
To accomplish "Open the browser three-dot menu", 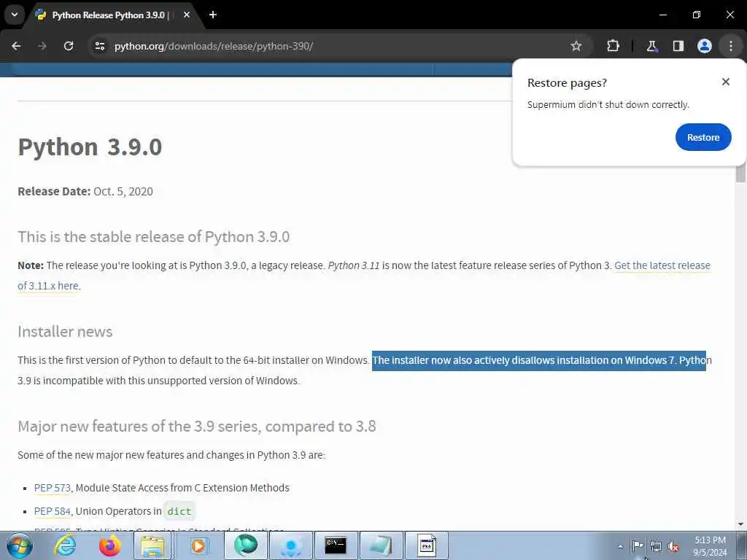I will click(x=731, y=46).
